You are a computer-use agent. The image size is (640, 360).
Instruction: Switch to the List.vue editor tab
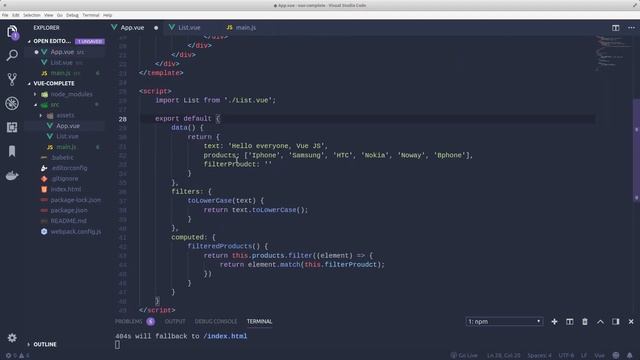pyautogui.click(x=189, y=28)
